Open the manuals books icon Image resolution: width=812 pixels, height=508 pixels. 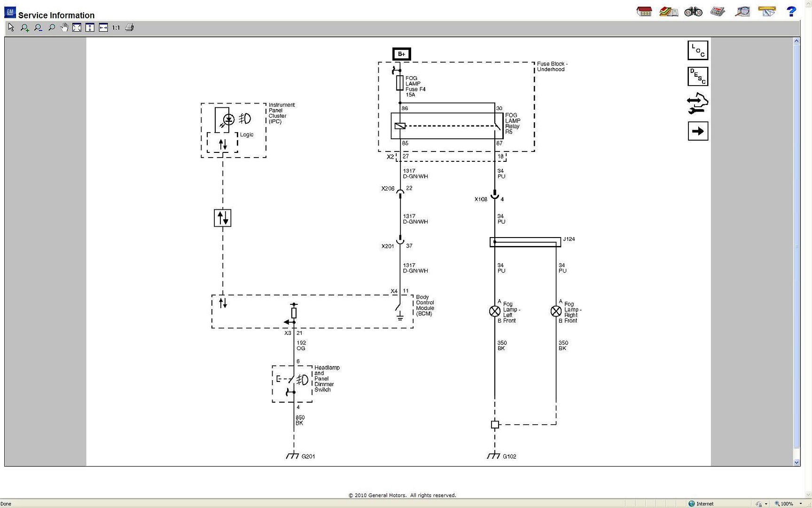tap(668, 12)
